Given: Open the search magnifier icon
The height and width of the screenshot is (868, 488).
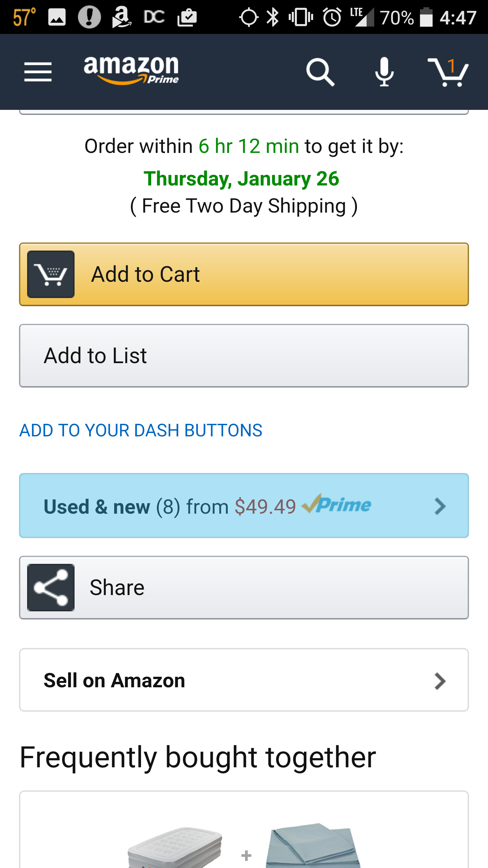Looking at the screenshot, I should tap(320, 72).
